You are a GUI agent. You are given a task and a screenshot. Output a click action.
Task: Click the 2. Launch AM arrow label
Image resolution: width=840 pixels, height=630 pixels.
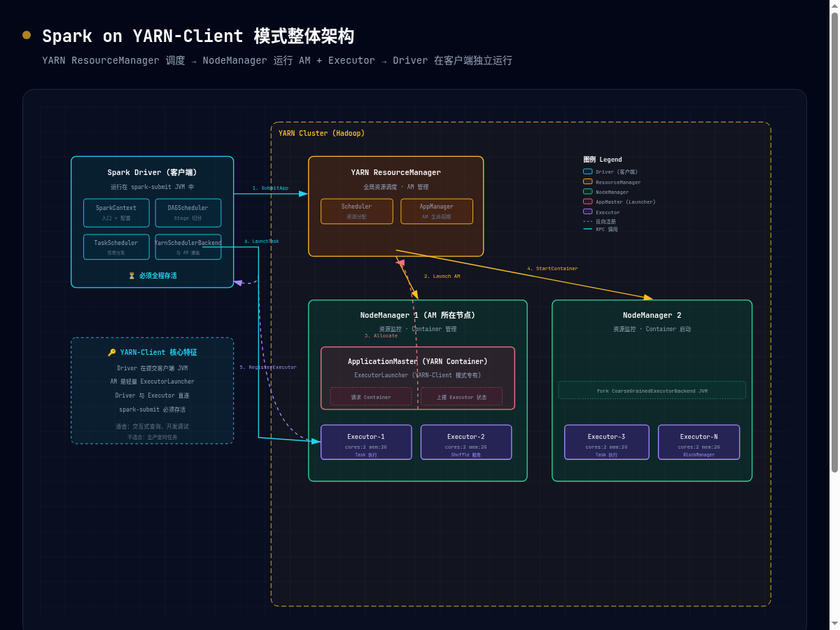442,276
